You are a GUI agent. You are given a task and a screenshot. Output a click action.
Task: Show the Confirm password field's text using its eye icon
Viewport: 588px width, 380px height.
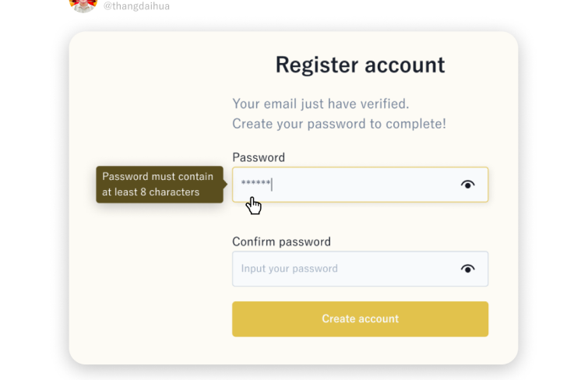467,269
